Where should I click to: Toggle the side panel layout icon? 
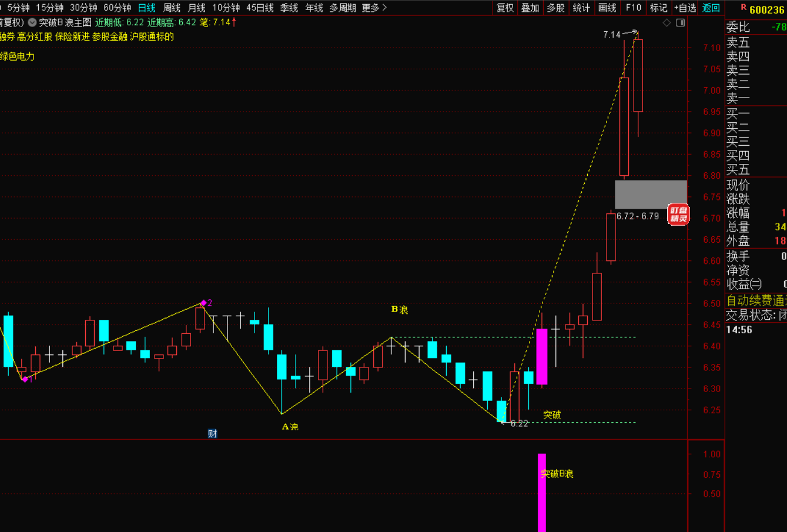(x=680, y=23)
